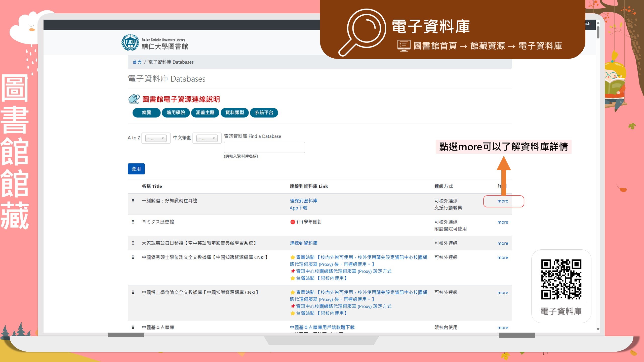644x362 pixels.
Task: Click more for 一刻鯨選 row
Action: [503, 201]
